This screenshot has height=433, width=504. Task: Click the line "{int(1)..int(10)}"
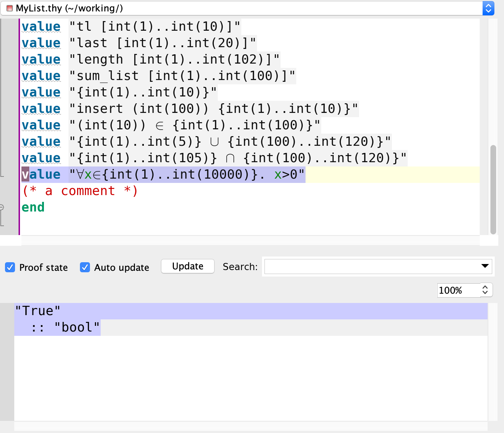[119, 92]
